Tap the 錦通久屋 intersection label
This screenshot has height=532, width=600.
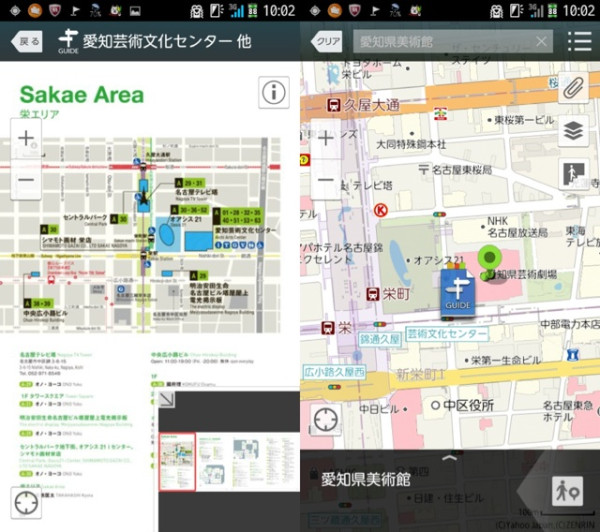click(x=380, y=339)
